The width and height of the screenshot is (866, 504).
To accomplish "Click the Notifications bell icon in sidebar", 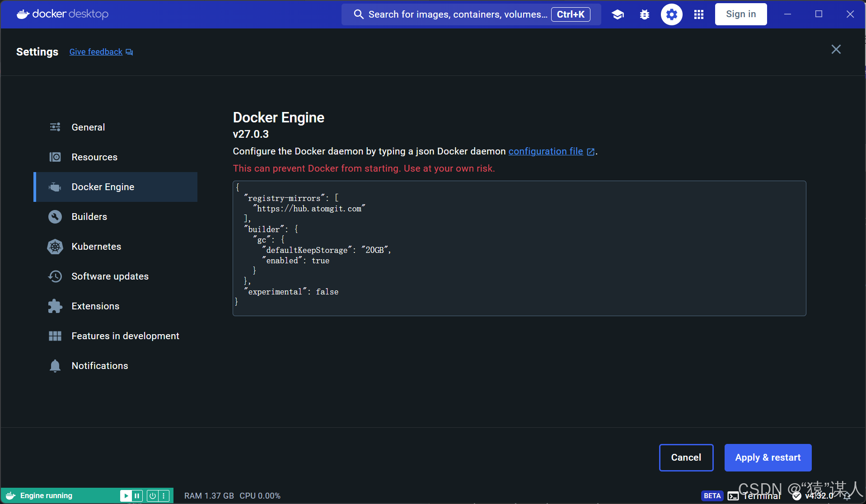I will (x=55, y=366).
